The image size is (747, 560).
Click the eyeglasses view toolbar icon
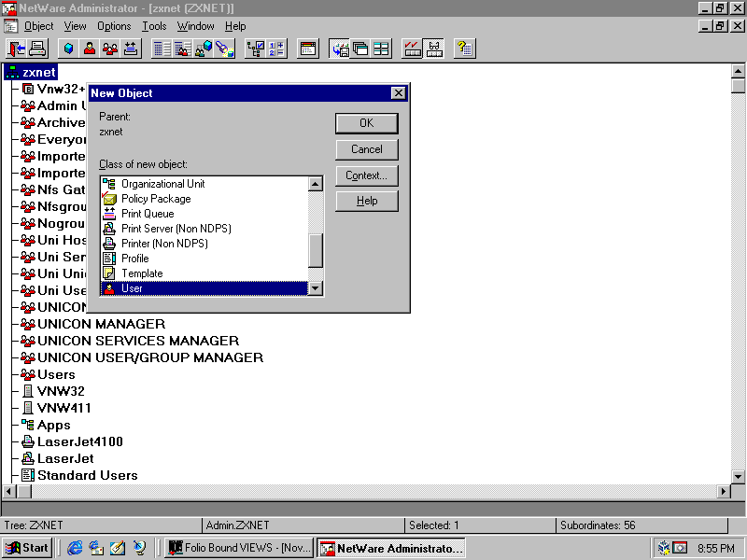(433, 49)
